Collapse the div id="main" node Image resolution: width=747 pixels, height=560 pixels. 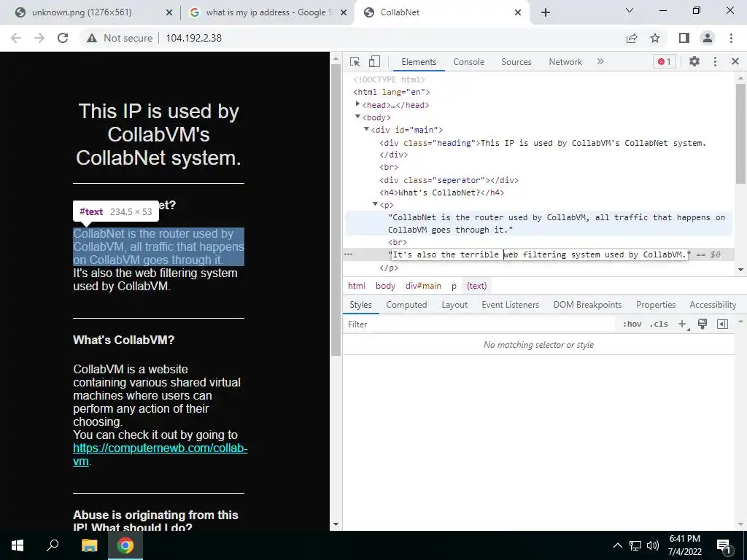pos(366,130)
